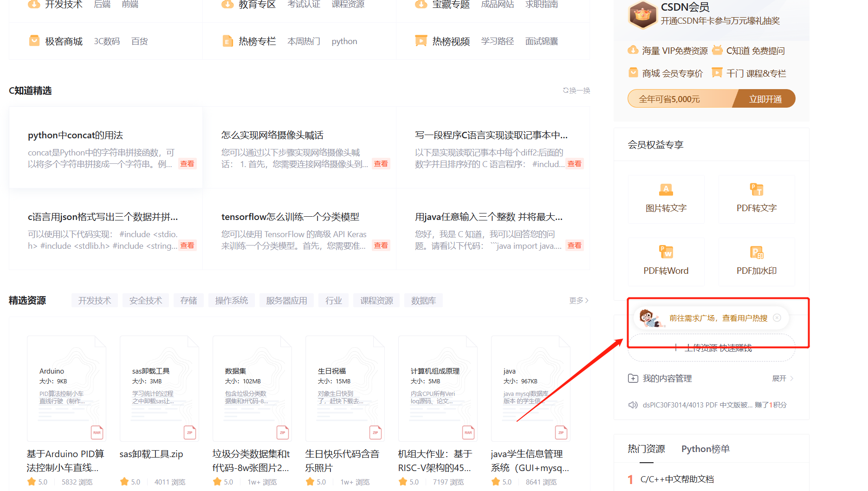
Task: Click 查看 for C语言读取记事本 question
Action: point(575,164)
